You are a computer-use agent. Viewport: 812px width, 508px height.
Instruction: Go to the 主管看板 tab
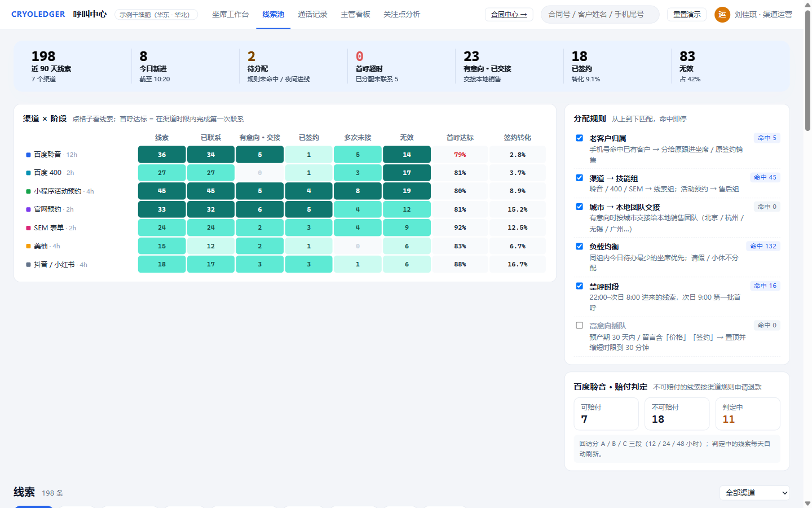(355, 14)
